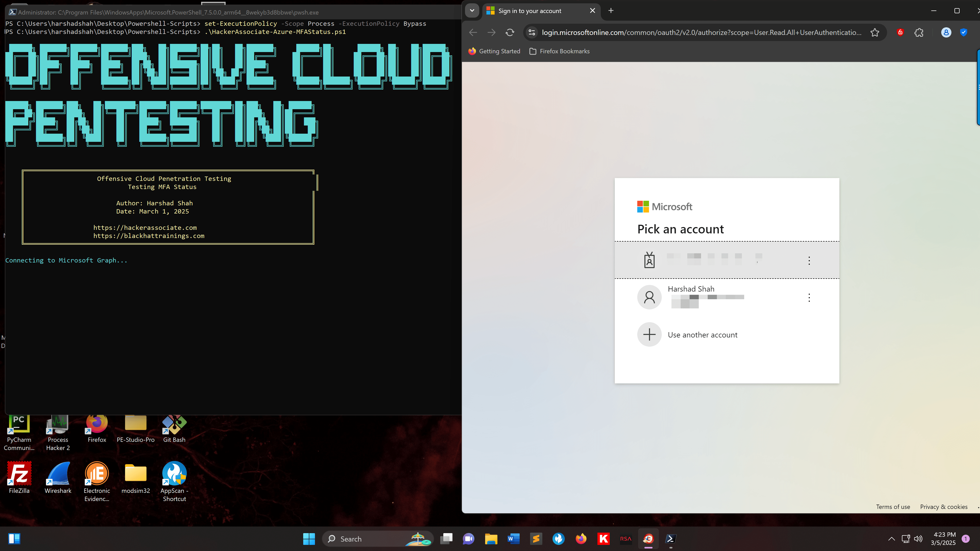
Task: Reload the sign-in page
Action: [x=510, y=33]
